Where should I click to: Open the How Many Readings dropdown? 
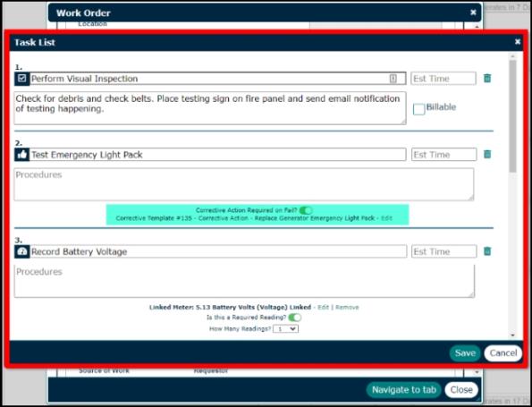286,329
